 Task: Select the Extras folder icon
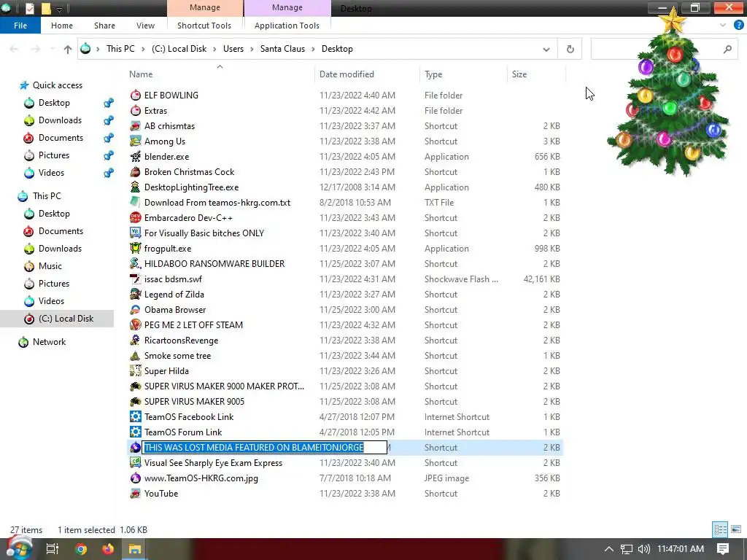tap(135, 111)
